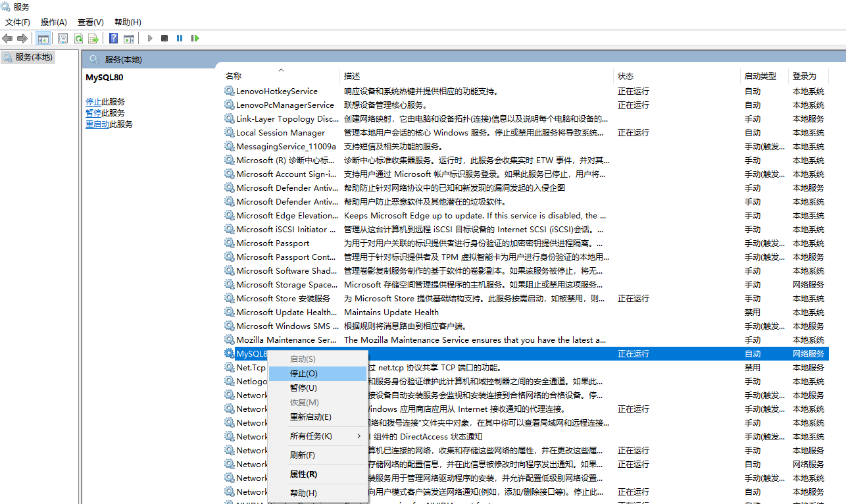Open the 文件(F) menu
846x504 pixels.
[x=18, y=22]
